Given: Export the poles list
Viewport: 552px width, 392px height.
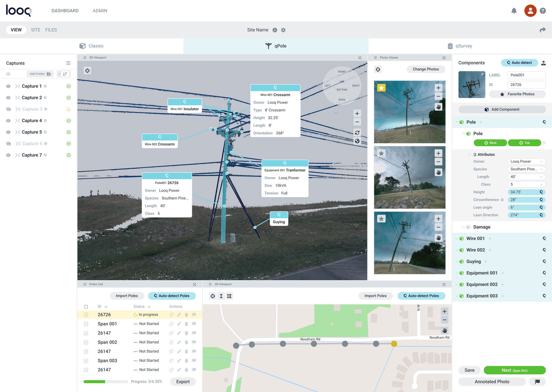Looking at the screenshot, I should coord(183,382).
